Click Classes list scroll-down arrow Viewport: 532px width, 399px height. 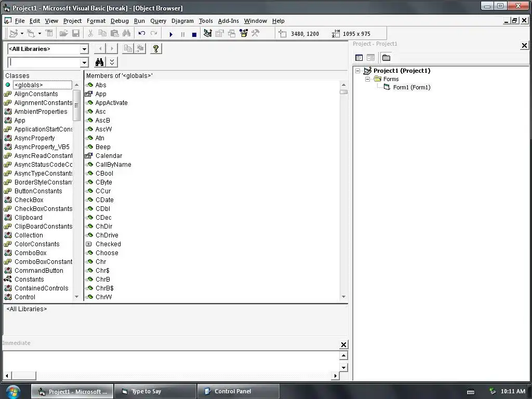coord(77,297)
